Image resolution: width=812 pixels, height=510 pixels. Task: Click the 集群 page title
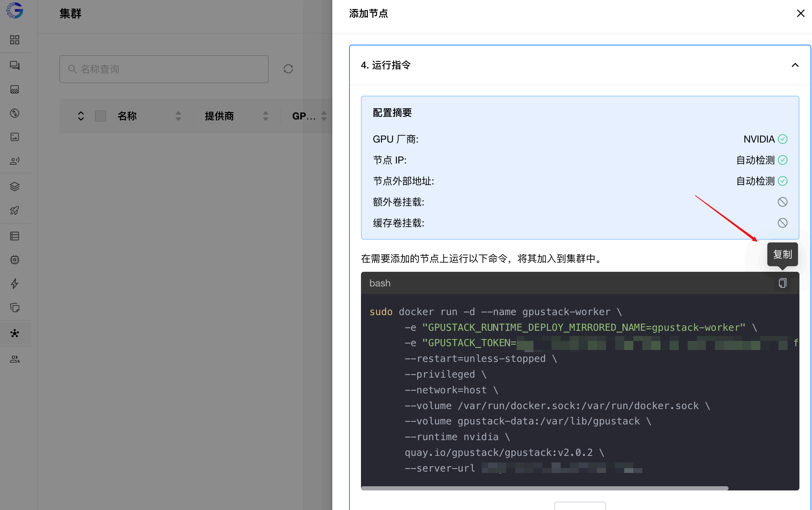(x=71, y=13)
